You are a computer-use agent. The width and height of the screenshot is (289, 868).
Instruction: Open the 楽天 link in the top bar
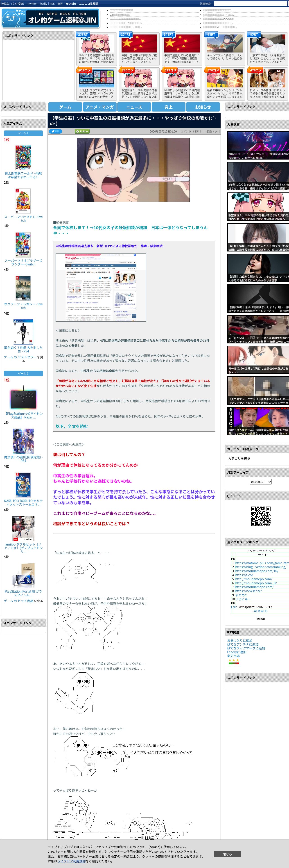(60, 4)
